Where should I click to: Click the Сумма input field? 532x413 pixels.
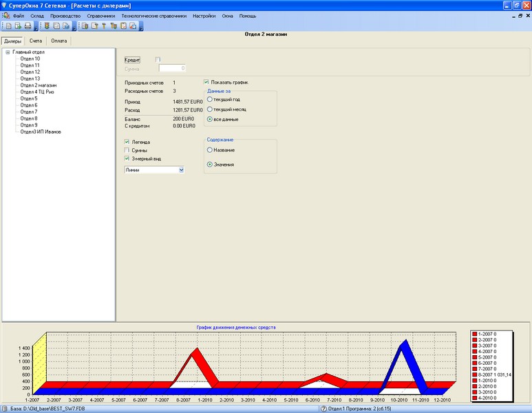click(x=172, y=68)
